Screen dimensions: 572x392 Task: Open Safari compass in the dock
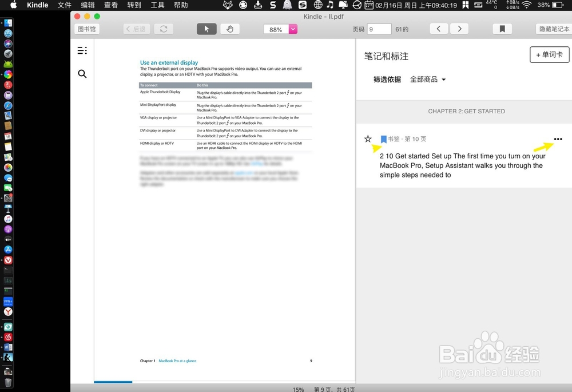pos(8,105)
